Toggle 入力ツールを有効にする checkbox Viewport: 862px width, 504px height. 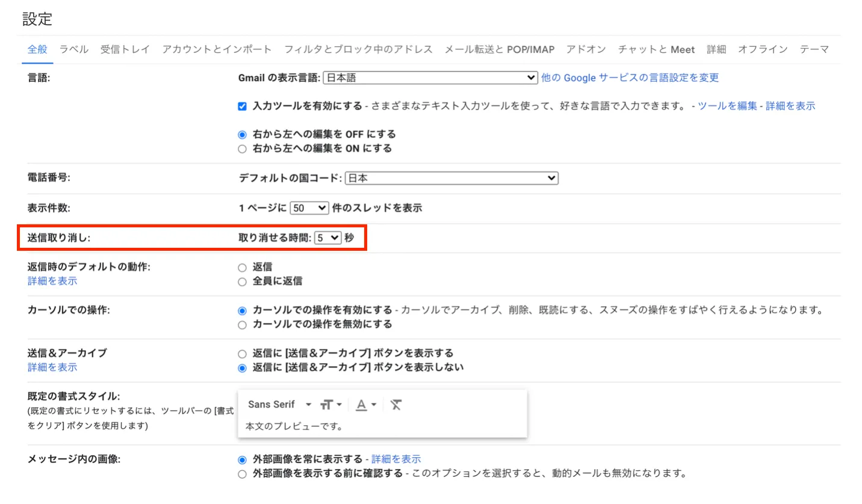click(x=242, y=106)
